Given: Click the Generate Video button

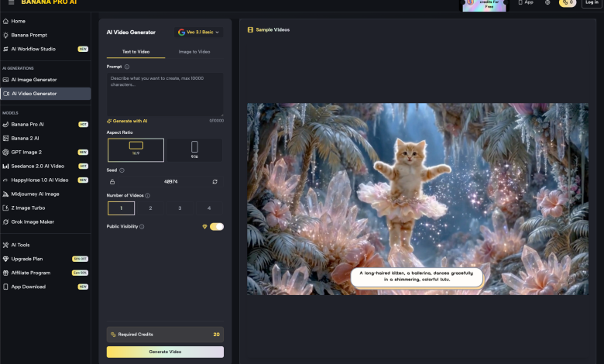Looking at the screenshot, I should [x=165, y=352].
